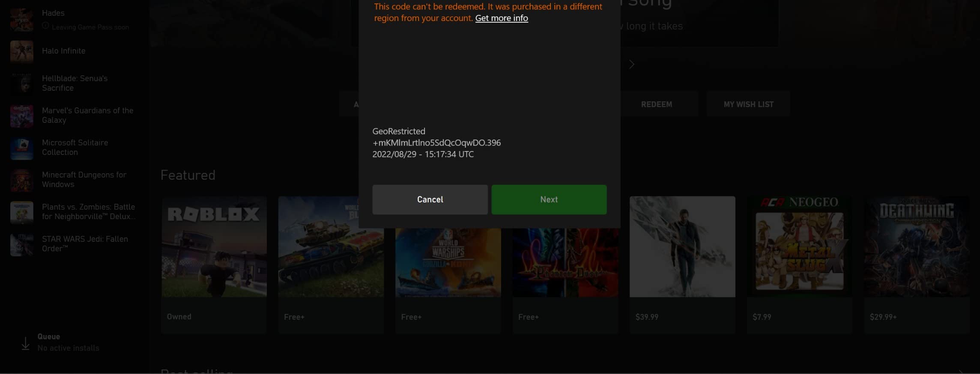The image size is (980, 374).
Task: Click the REDEEM button behind the dialog
Action: pyautogui.click(x=657, y=104)
